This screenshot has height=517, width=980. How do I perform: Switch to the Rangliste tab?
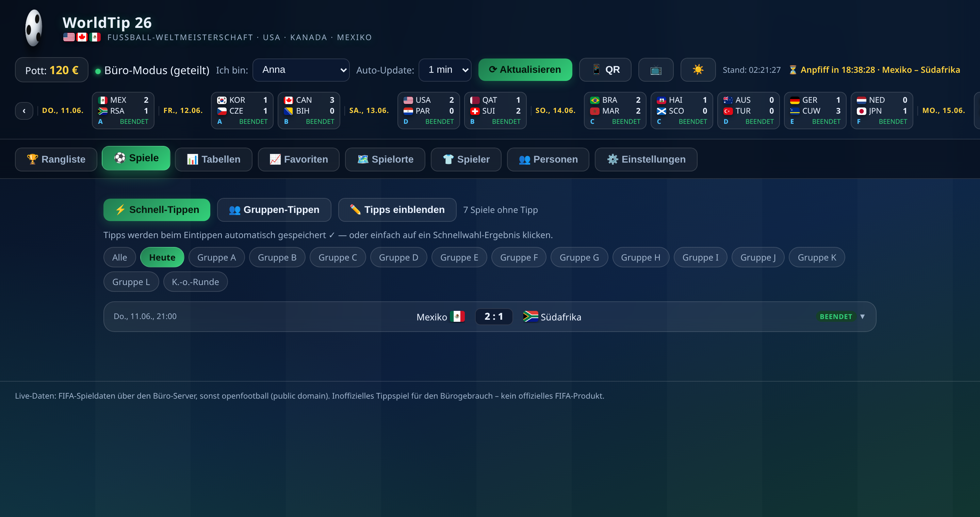pos(56,159)
